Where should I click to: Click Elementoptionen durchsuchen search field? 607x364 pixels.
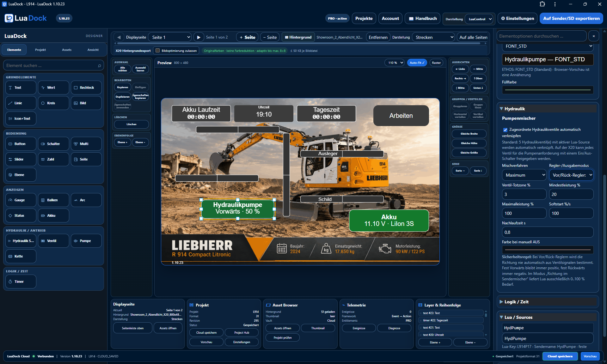[542, 36]
